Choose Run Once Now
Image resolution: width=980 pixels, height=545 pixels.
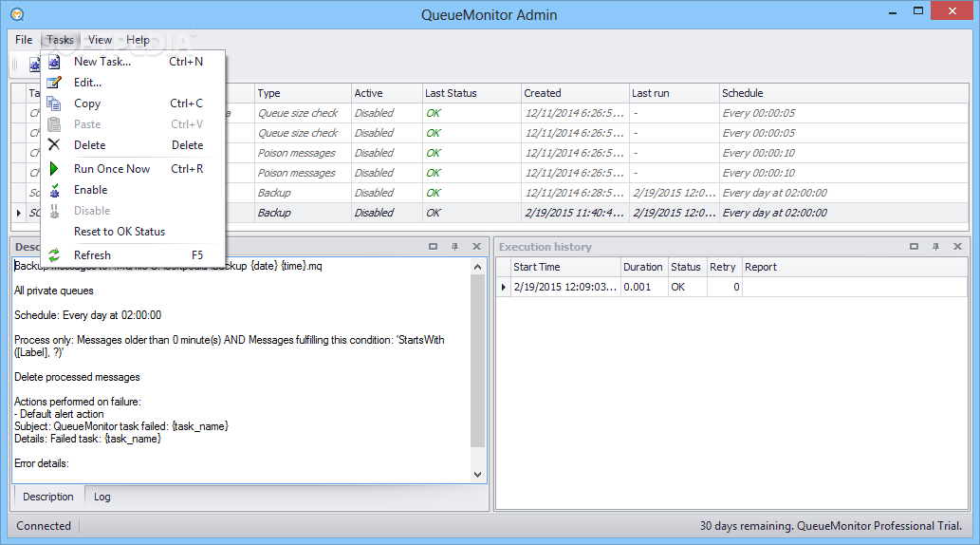pos(133,169)
